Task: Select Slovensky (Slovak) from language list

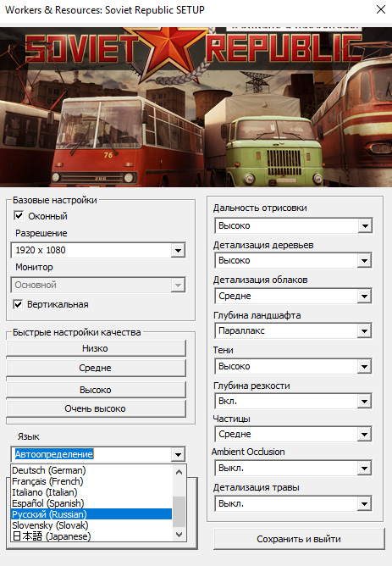Action: (x=91, y=525)
